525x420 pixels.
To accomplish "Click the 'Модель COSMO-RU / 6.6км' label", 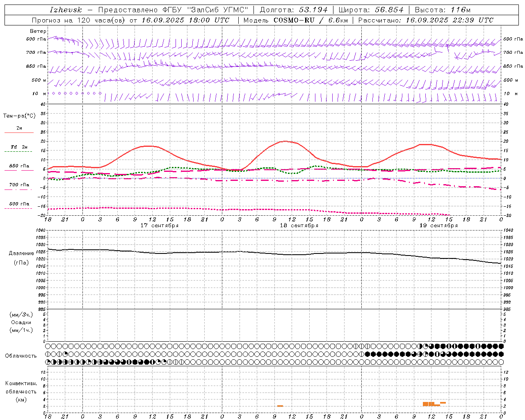I will [x=295, y=20].
